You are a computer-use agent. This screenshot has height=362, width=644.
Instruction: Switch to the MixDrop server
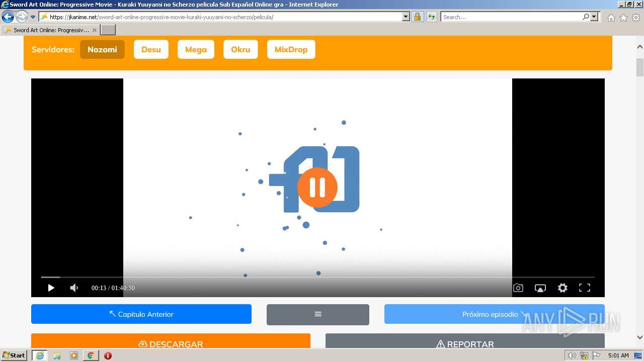291,49
